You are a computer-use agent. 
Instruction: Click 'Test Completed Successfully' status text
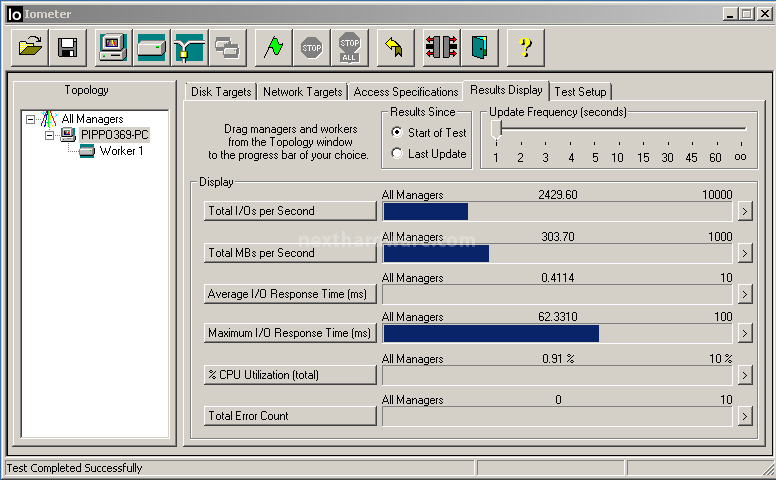(74, 468)
